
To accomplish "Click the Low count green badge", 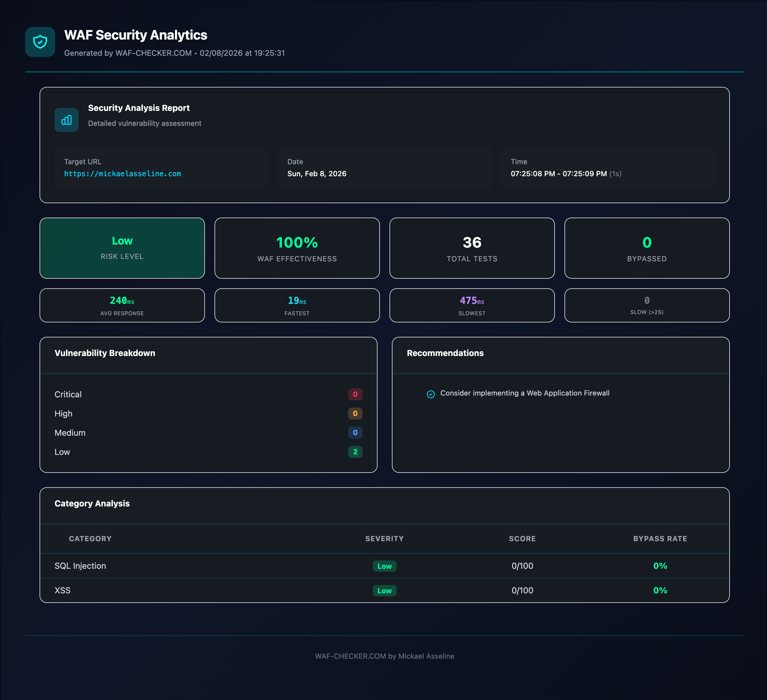I will click(355, 452).
